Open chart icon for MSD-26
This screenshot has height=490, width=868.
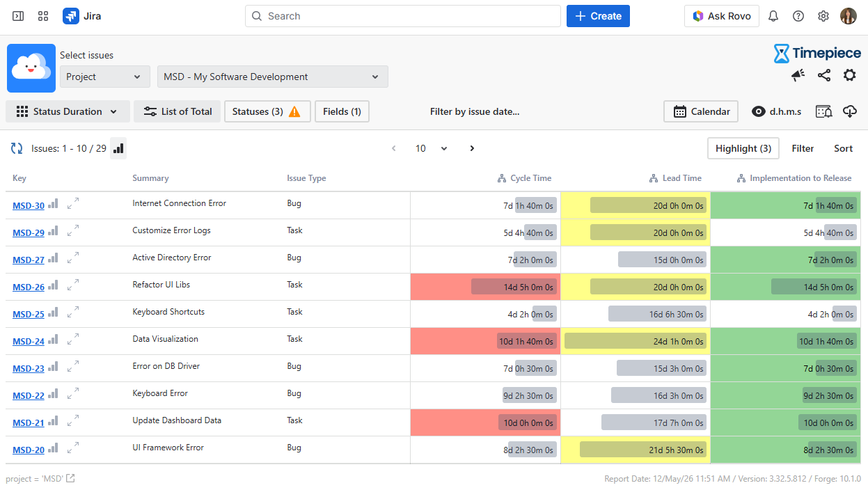pyautogui.click(x=54, y=285)
